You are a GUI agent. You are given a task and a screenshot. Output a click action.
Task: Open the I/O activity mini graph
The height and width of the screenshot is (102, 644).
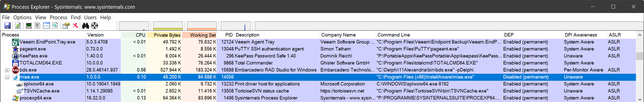[236, 26]
